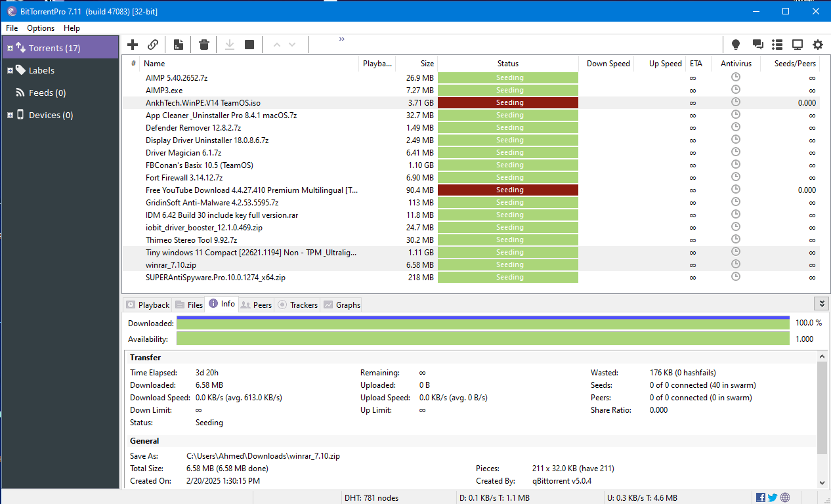
Task: Click the remote monitor icon
Action: tap(798, 45)
